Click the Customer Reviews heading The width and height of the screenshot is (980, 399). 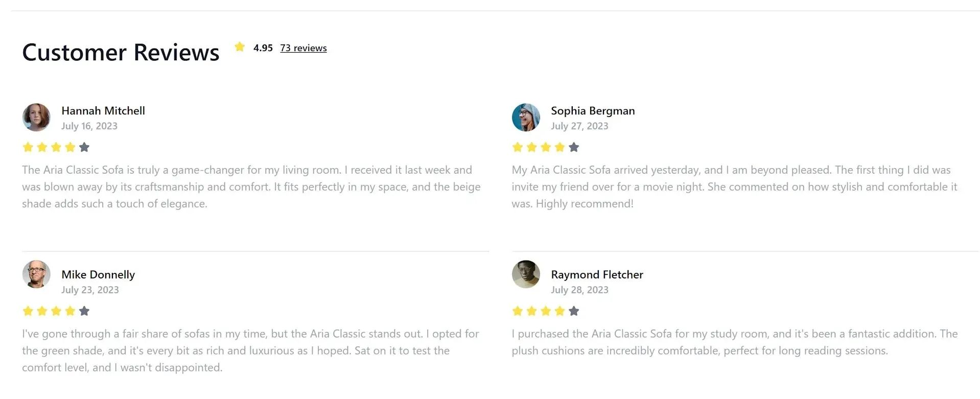[x=121, y=52]
